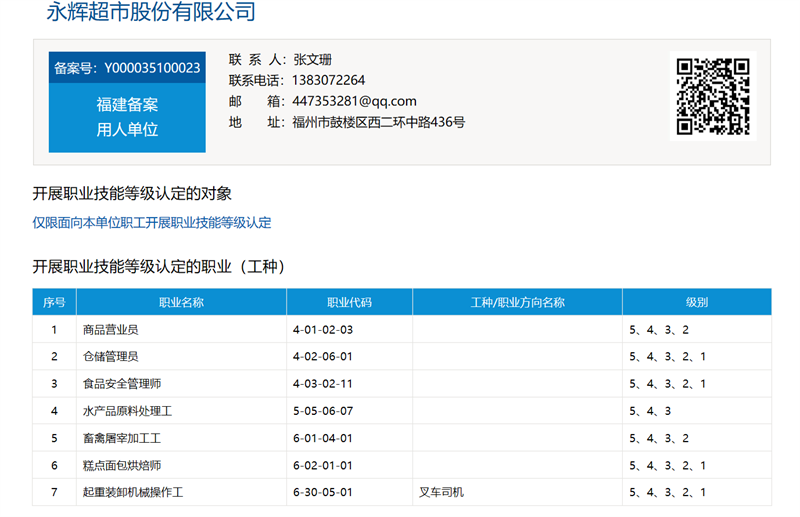Select the 商品营业员 row name
Image resolution: width=800 pixels, height=517 pixels.
[x=111, y=329]
